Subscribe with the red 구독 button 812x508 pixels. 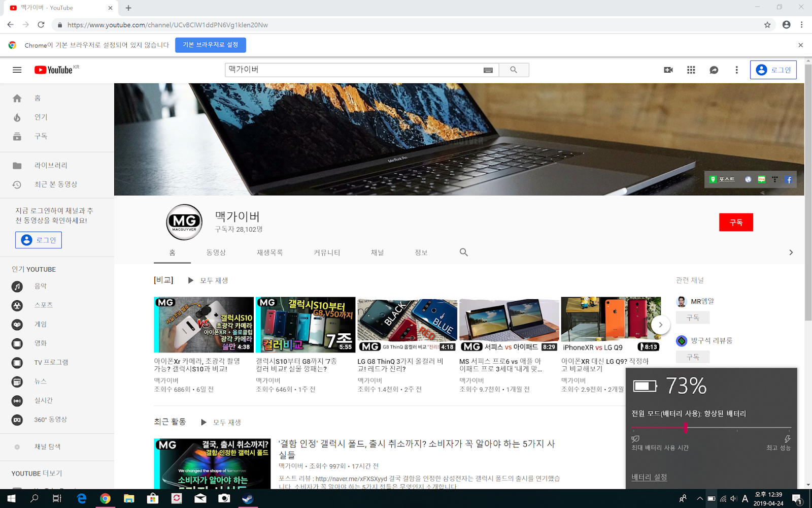point(736,223)
